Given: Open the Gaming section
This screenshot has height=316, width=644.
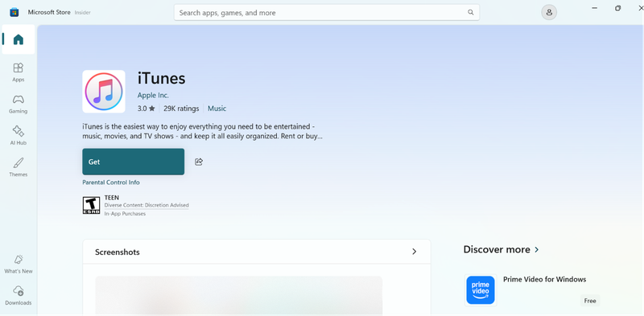Looking at the screenshot, I should point(19,105).
